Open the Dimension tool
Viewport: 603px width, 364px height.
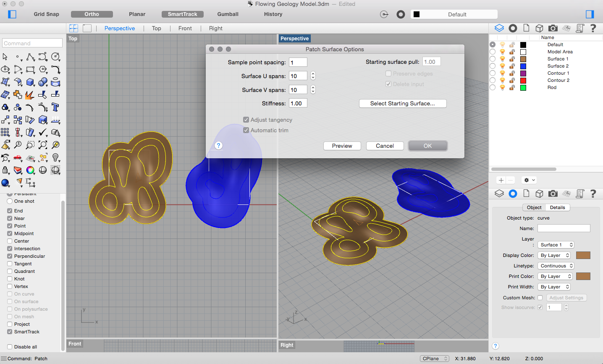[30, 183]
